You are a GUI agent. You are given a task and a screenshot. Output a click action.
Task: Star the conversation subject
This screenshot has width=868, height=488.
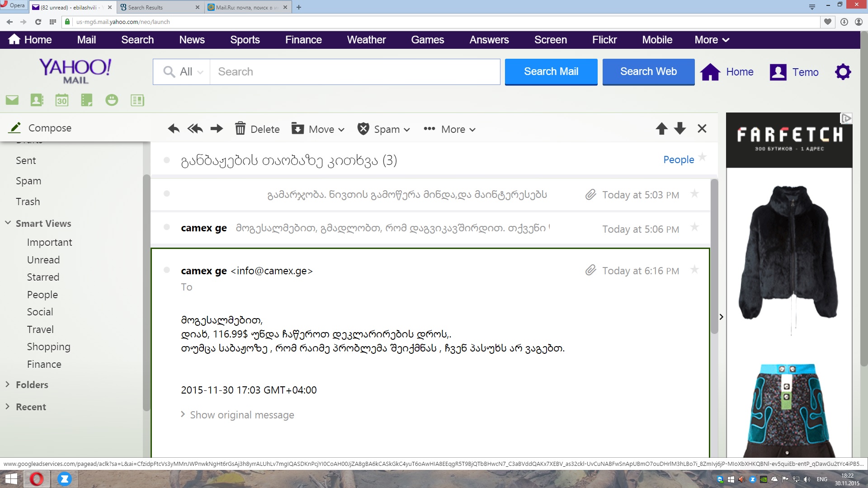click(x=702, y=157)
